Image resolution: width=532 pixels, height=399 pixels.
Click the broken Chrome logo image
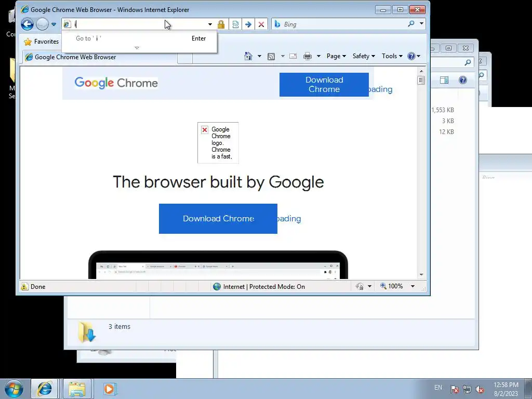[x=218, y=143]
